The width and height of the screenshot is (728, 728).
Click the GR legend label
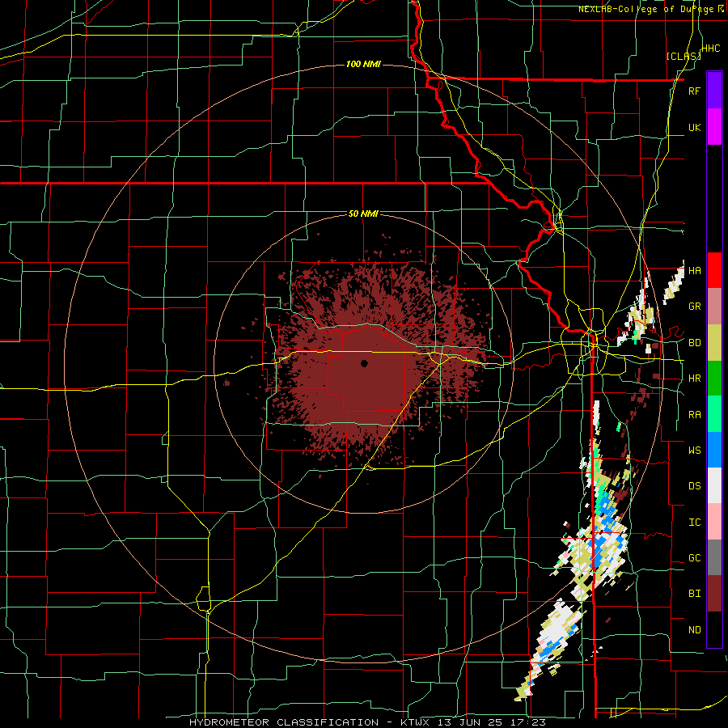[694, 307]
